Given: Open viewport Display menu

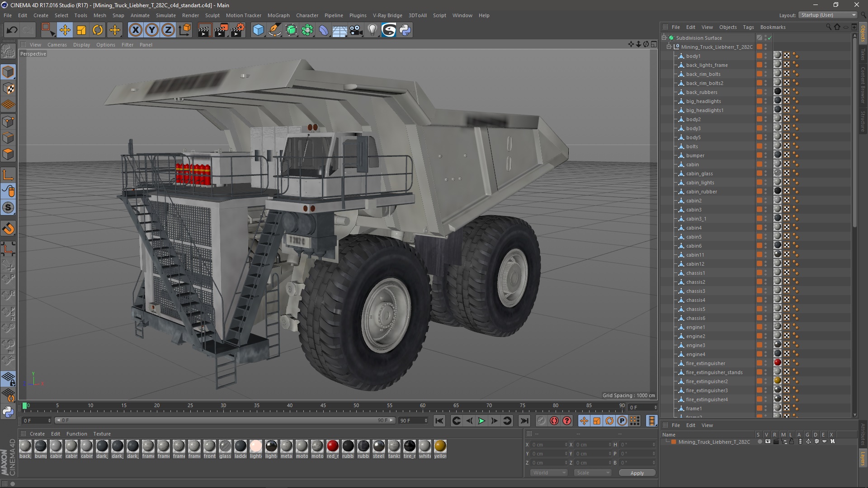Looking at the screenshot, I should [81, 45].
